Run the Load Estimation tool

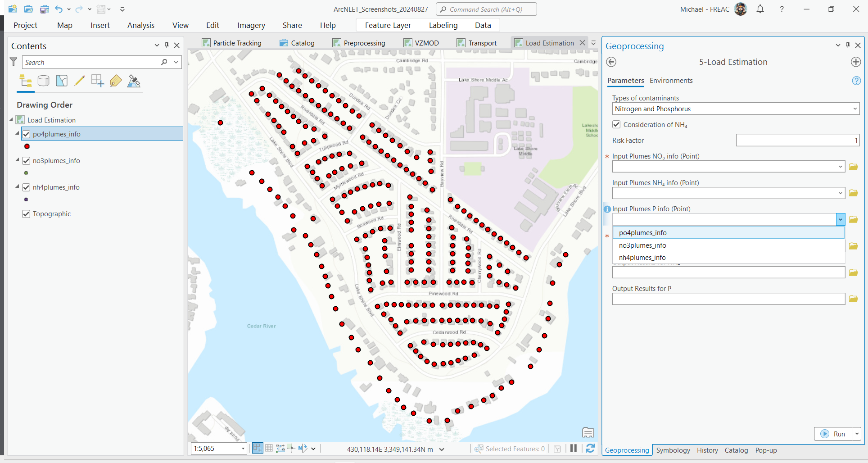tap(833, 434)
